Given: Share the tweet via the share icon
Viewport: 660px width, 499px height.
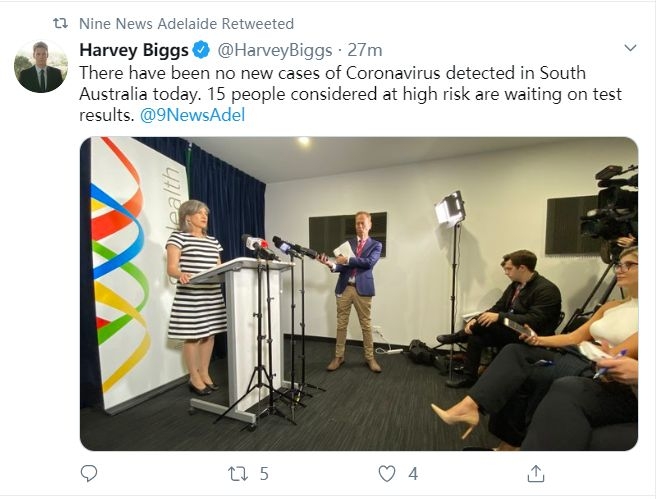Looking at the screenshot, I should click(535, 474).
